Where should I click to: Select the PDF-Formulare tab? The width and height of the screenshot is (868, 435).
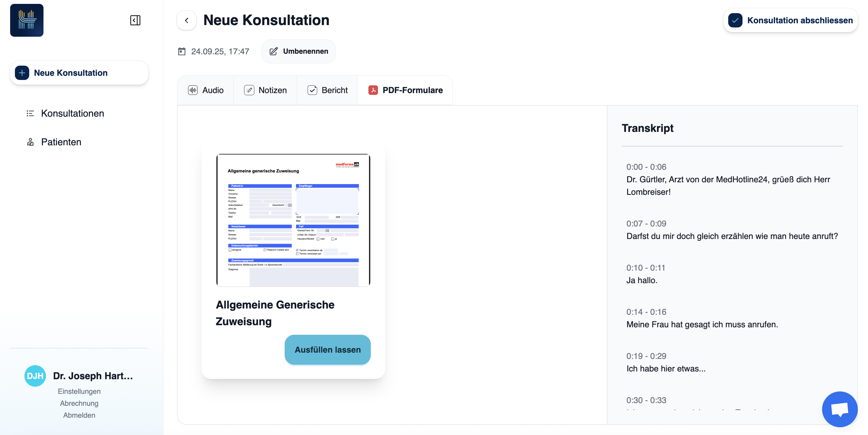tap(405, 90)
